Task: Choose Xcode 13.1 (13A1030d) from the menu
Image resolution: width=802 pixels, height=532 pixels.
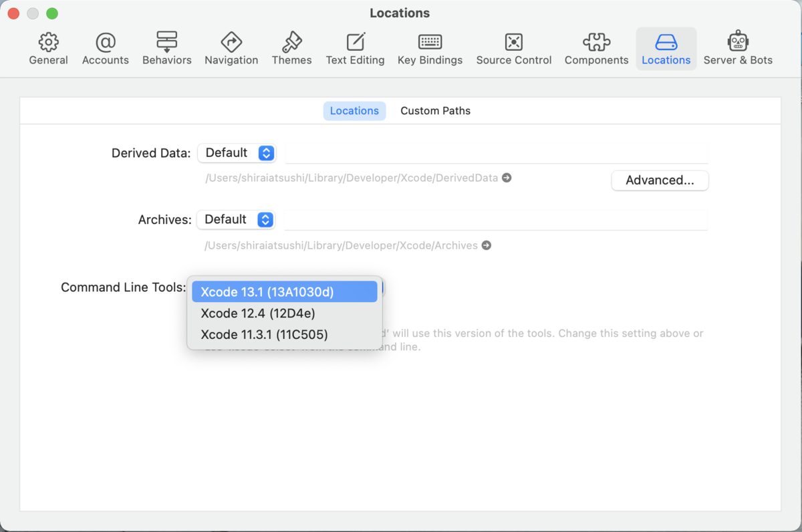Action: point(285,292)
